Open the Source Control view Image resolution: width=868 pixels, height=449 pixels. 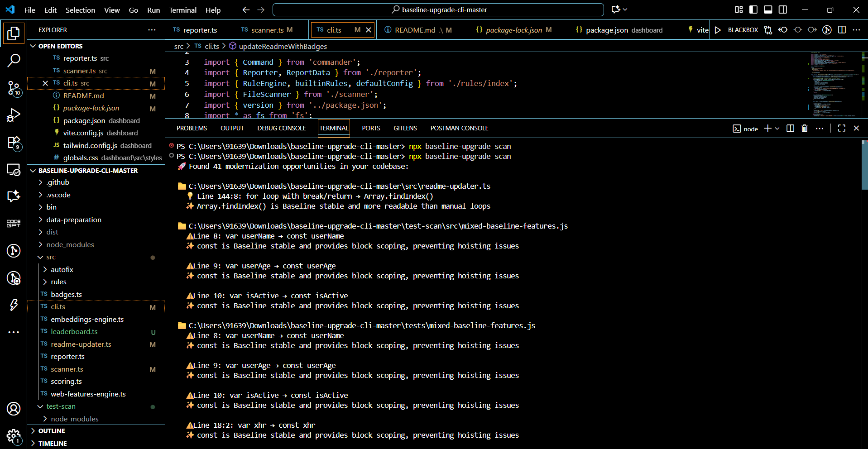[14, 88]
